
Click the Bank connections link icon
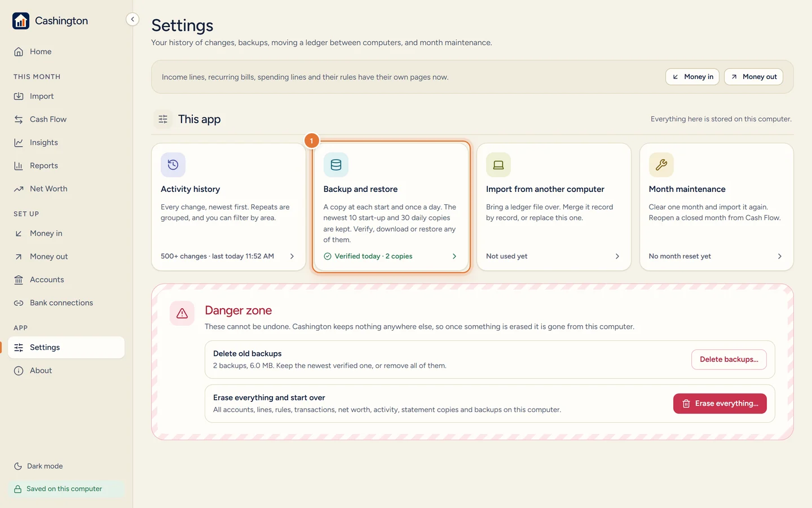tap(19, 303)
